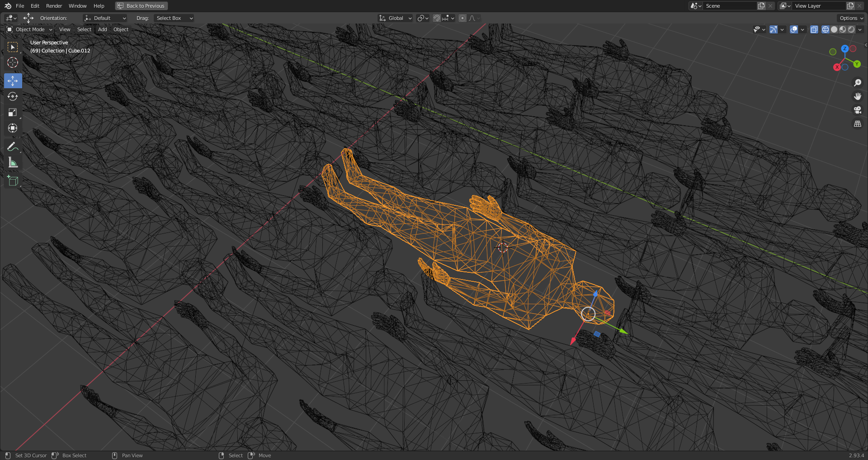
Task: Open the viewport View menu
Action: point(65,29)
